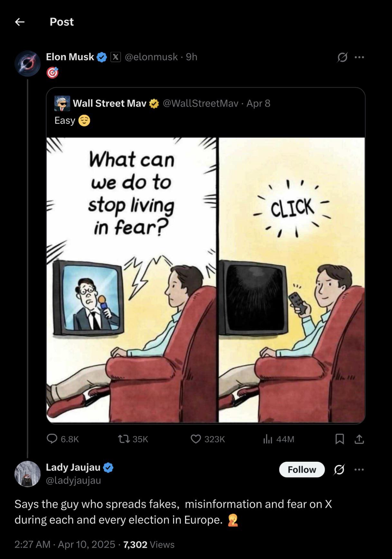Screen dimensions: 392x559
Task: Click the X affiliation badge
Action: tap(116, 57)
